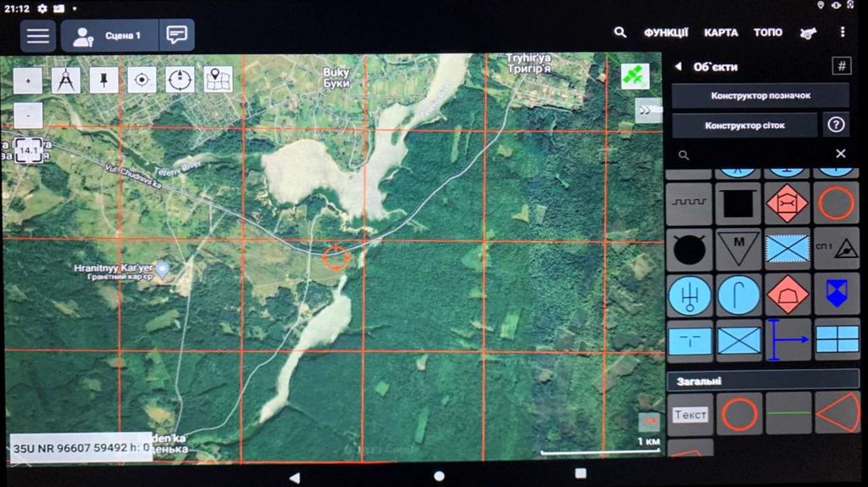The image size is (868, 487).
Task: Open the map with pin icon
Action: coord(218,81)
